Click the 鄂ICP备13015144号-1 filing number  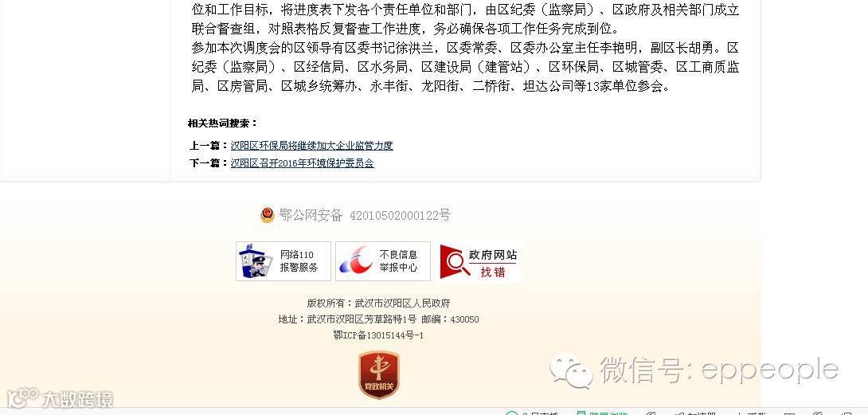[378, 335]
